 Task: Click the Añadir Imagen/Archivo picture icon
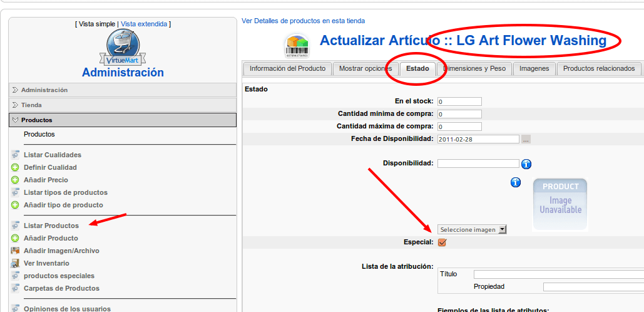tap(15, 251)
